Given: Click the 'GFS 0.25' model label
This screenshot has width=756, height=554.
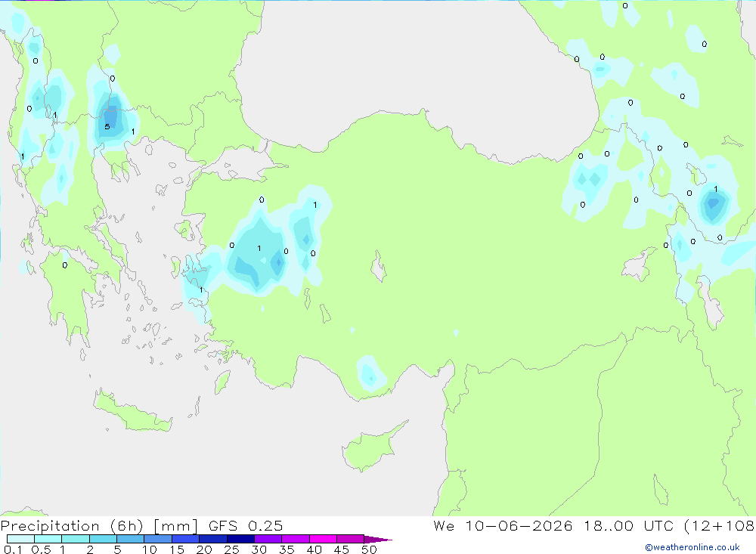Looking at the screenshot, I should pyautogui.click(x=246, y=526).
